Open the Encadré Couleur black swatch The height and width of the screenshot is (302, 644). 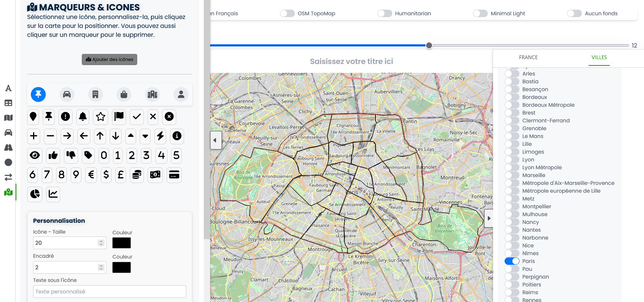click(122, 267)
